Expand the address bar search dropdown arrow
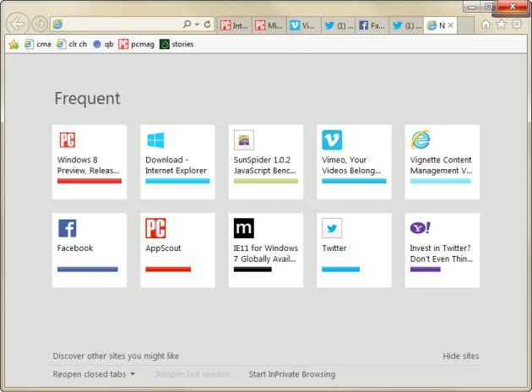Image resolution: width=532 pixels, height=392 pixels. [x=197, y=24]
